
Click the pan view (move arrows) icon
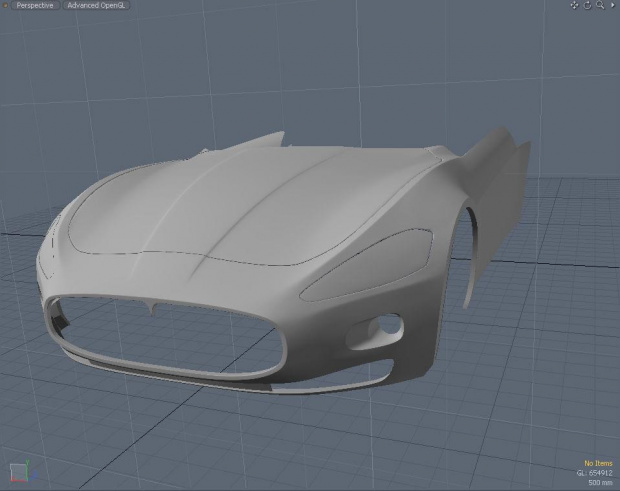pos(574,5)
